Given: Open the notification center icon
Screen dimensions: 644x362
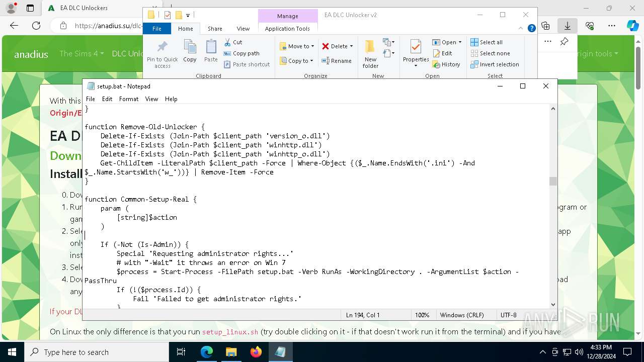Looking at the screenshot, I should [627, 352].
